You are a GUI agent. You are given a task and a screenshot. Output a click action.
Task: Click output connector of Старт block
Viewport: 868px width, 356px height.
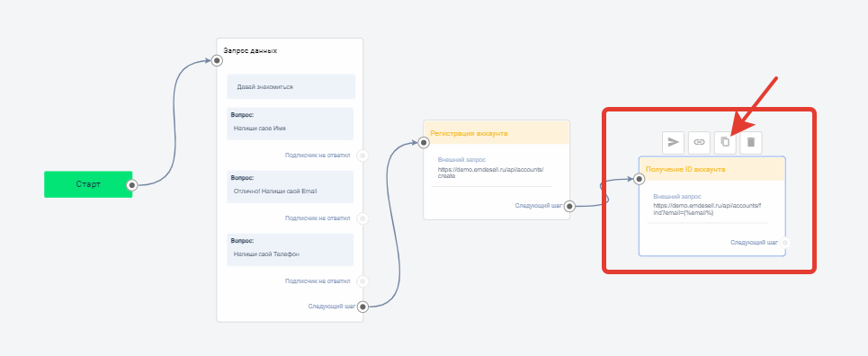[131, 185]
